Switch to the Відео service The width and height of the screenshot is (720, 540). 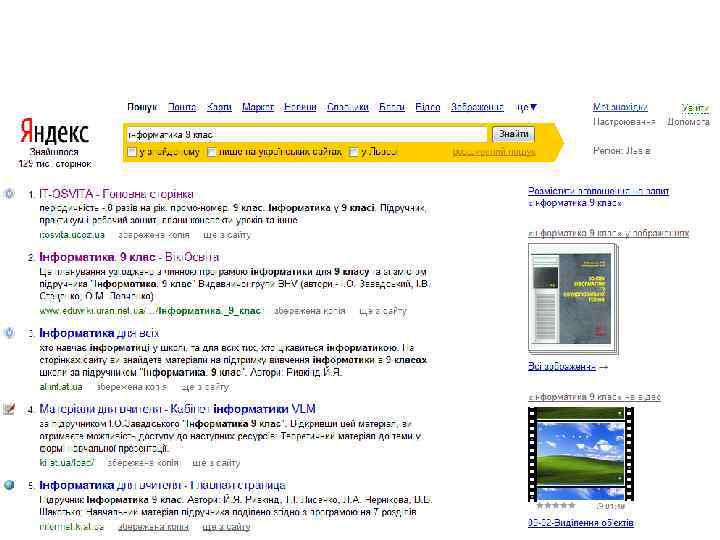428,107
